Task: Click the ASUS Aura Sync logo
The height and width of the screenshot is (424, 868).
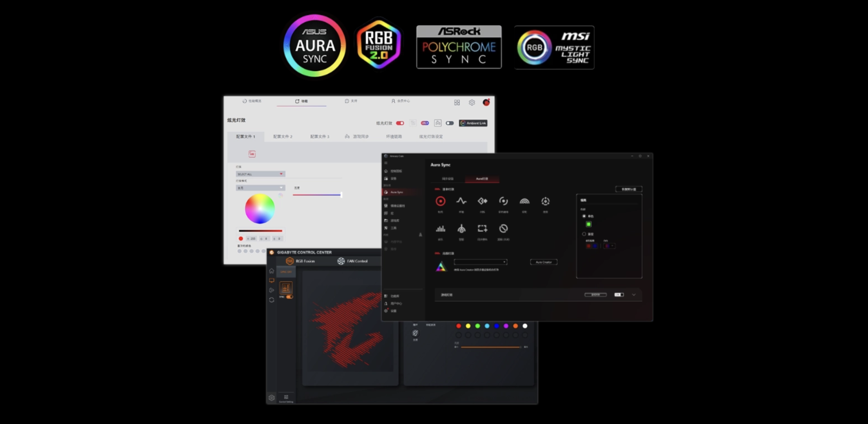Action: [315, 46]
